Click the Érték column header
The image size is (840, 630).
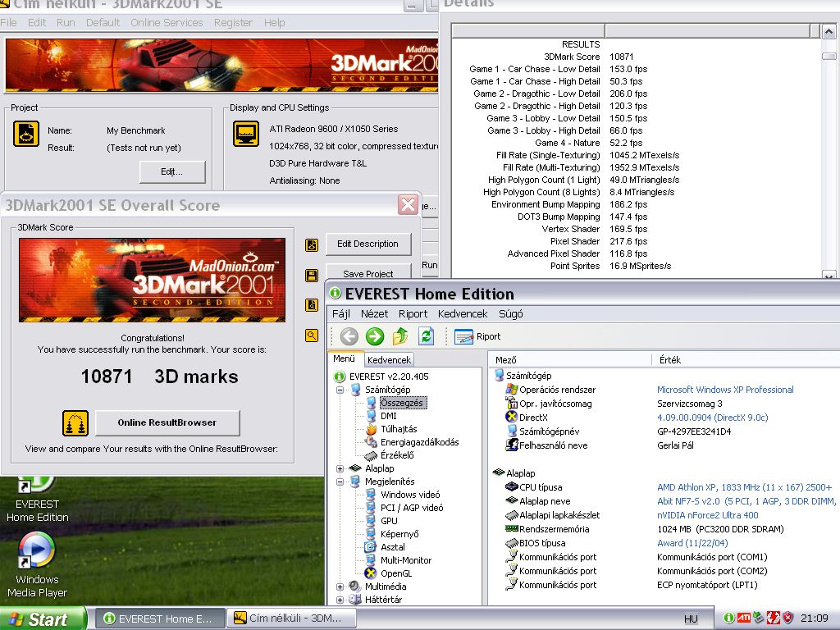click(x=746, y=360)
